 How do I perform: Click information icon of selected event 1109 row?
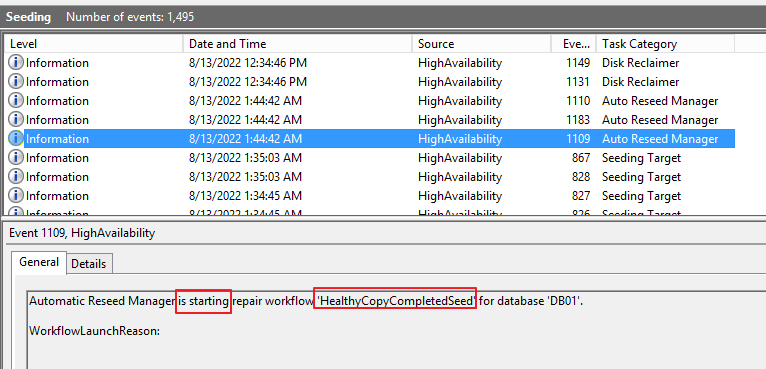tap(16, 139)
